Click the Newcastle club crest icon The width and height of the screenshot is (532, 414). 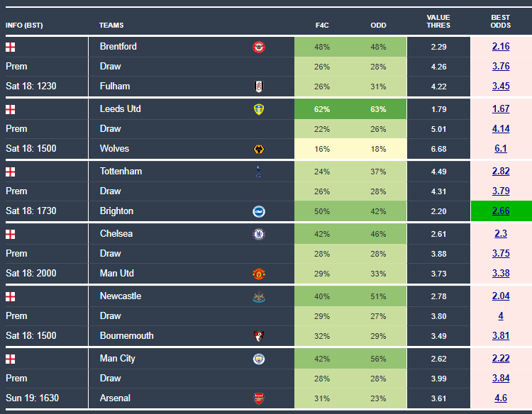coord(259,297)
